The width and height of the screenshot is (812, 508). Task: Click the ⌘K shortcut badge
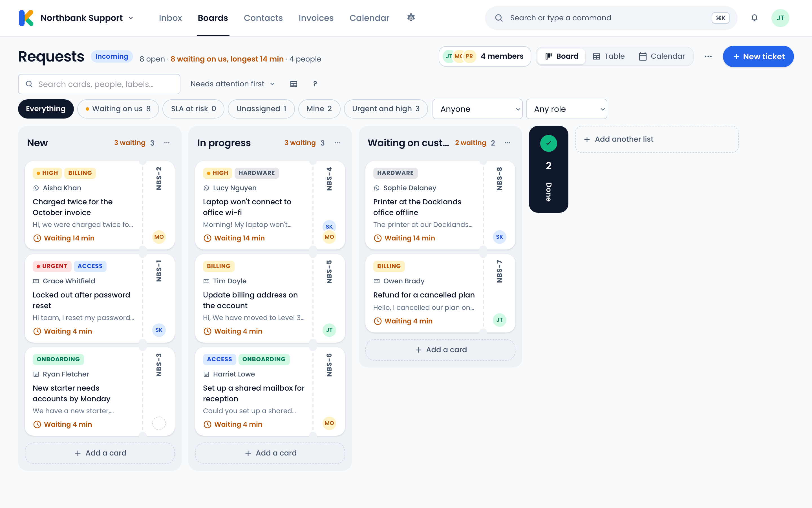[720, 18]
